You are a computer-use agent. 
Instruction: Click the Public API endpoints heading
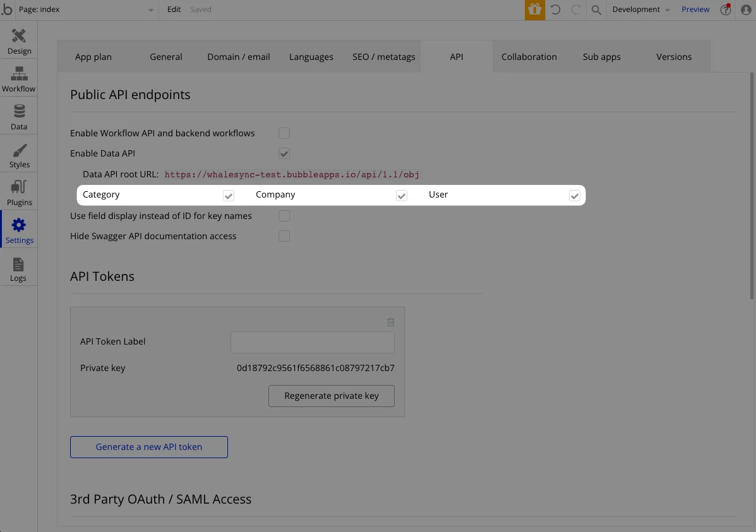pos(130,95)
